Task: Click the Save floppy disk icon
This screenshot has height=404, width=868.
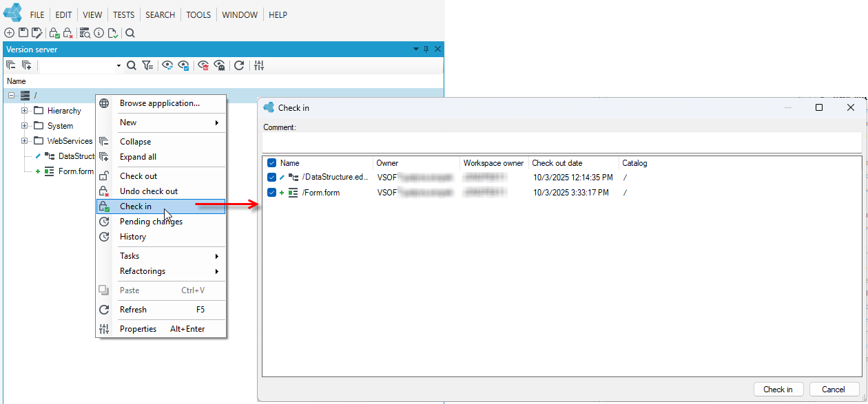Action: pyautogui.click(x=23, y=32)
